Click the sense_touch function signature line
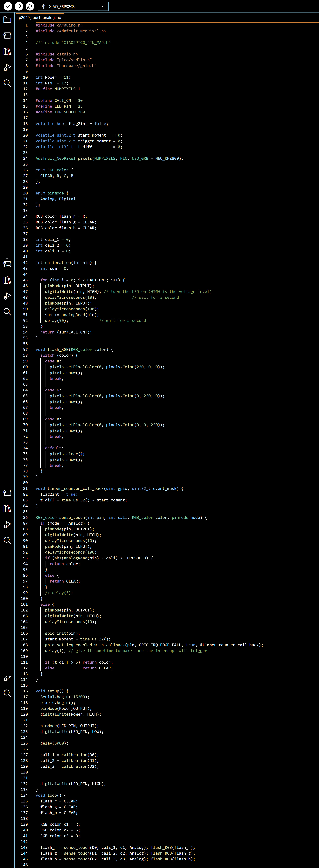 pyautogui.click(x=121, y=518)
